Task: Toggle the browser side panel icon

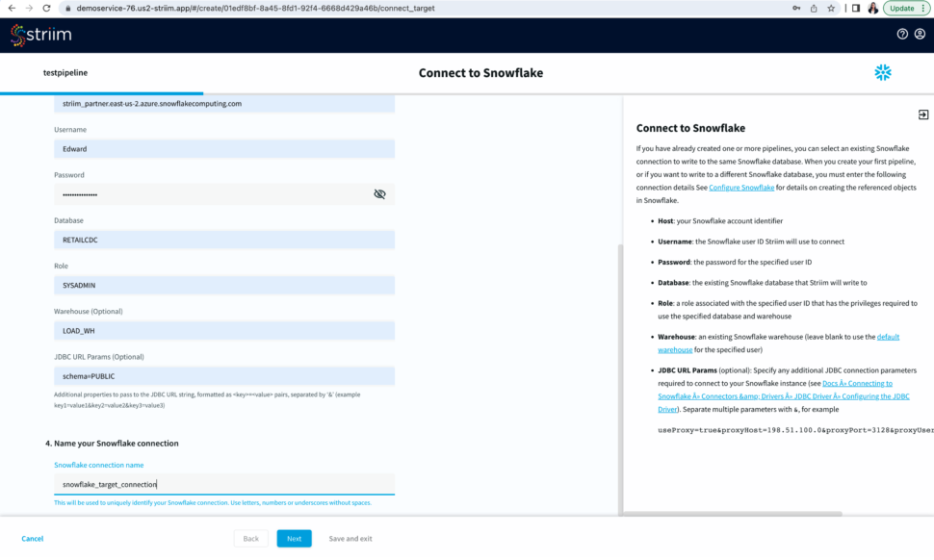Action: coord(855,8)
